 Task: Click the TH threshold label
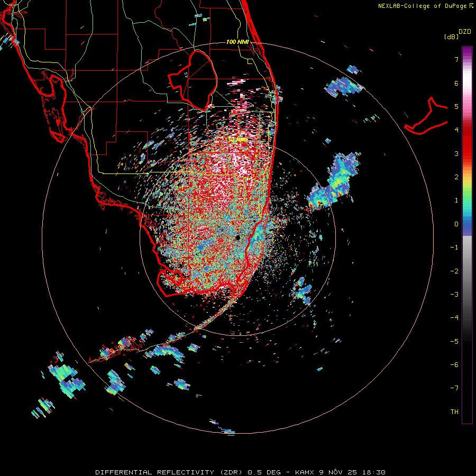point(454,411)
